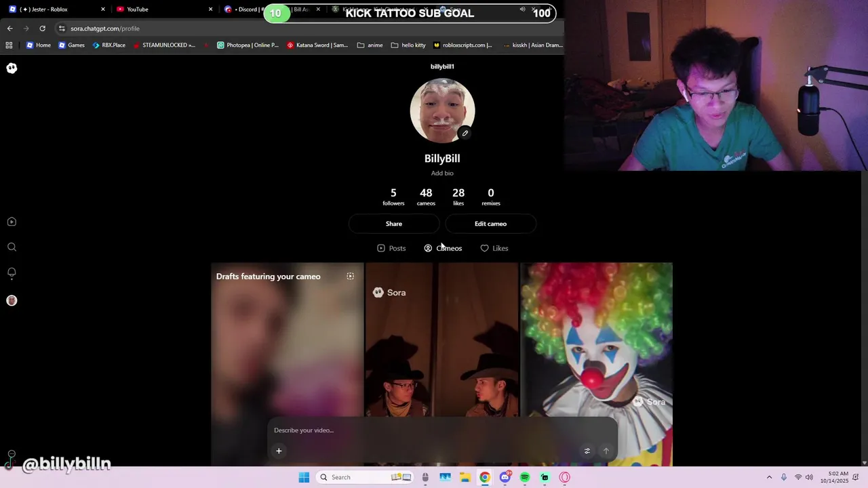Image resolution: width=868 pixels, height=488 pixels.
Task: Go back with browser back arrow
Action: click(9, 28)
